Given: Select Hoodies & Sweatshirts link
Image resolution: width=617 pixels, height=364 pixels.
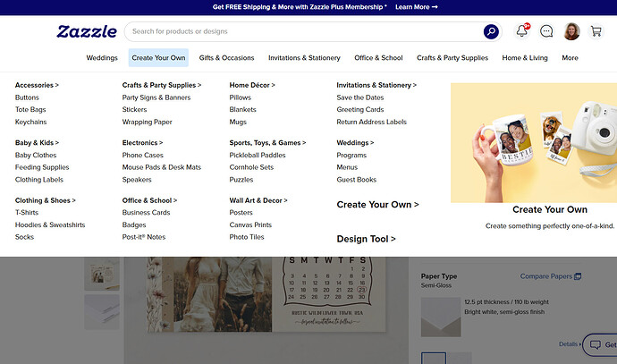Looking at the screenshot, I should (x=50, y=224).
